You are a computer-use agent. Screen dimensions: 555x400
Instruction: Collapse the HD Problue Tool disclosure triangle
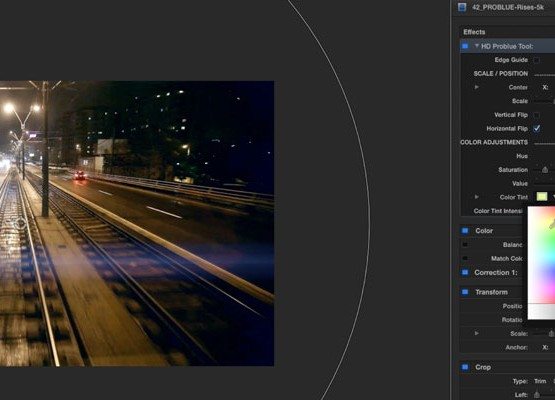(x=477, y=46)
